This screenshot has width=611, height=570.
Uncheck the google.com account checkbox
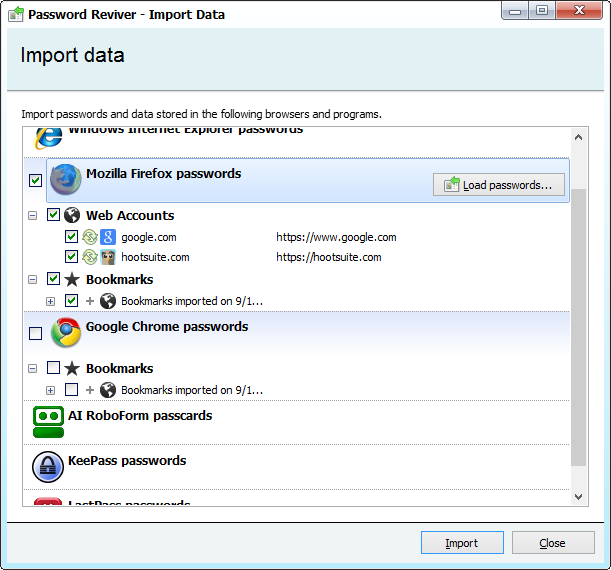point(71,236)
